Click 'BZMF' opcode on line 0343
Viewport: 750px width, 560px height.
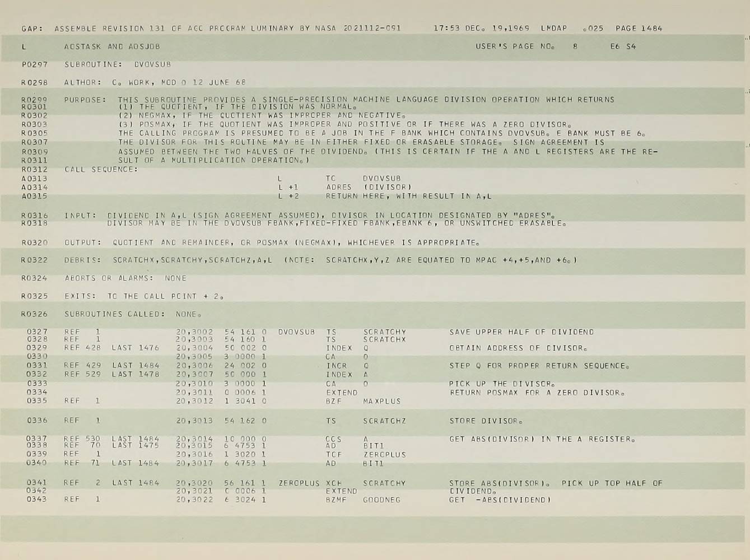coord(336,500)
